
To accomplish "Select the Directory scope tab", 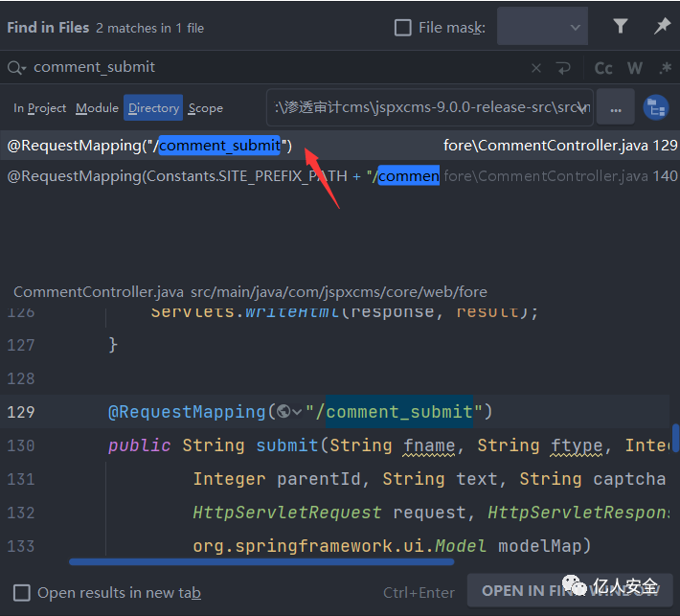I will (153, 107).
